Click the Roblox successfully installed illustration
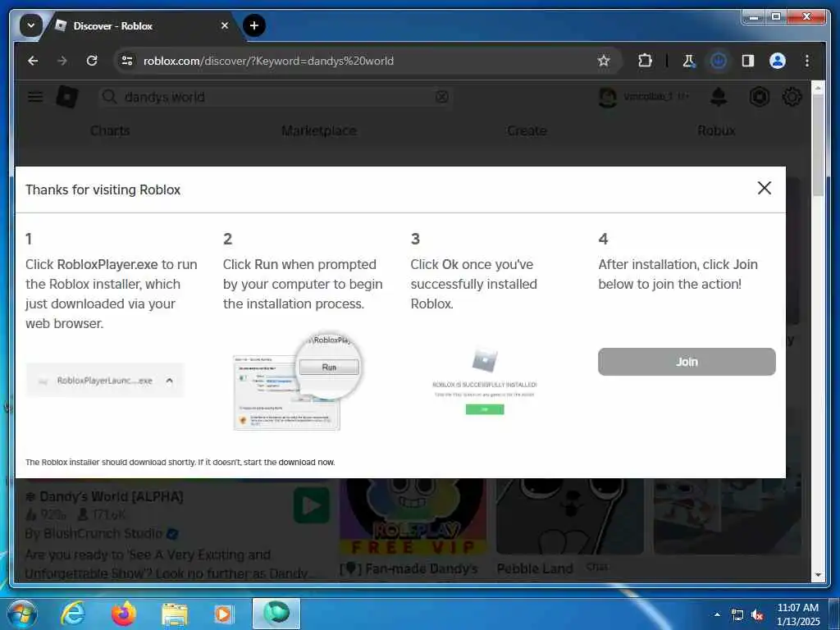The image size is (840, 630). click(484, 381)
